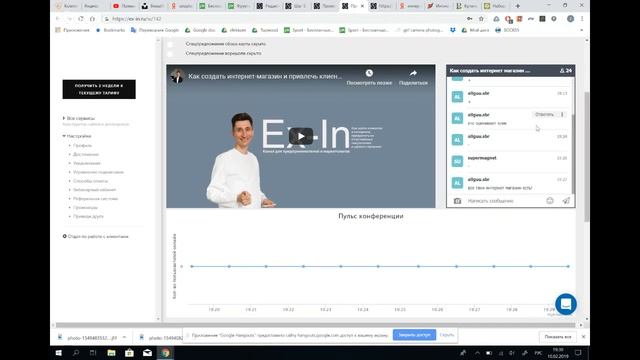Open the subscription management settings item
Screen dimensions: 640x360
pos(98,172)
